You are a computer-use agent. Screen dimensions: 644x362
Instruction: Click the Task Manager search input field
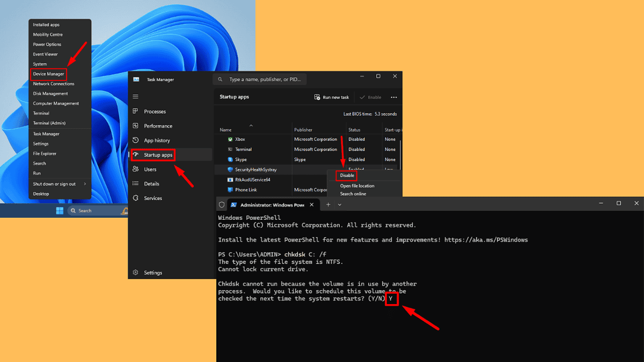click(262, 79)
